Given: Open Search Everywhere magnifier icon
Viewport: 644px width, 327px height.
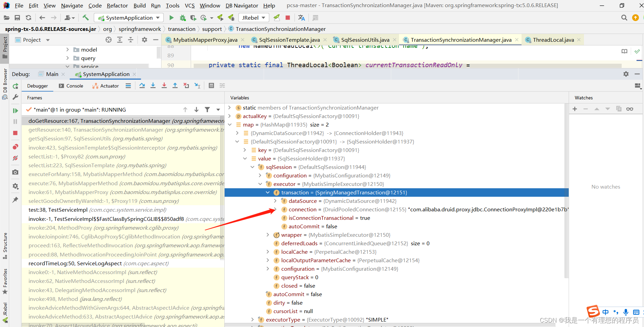Looking at the screenshot, I should [x=624, y=18].
